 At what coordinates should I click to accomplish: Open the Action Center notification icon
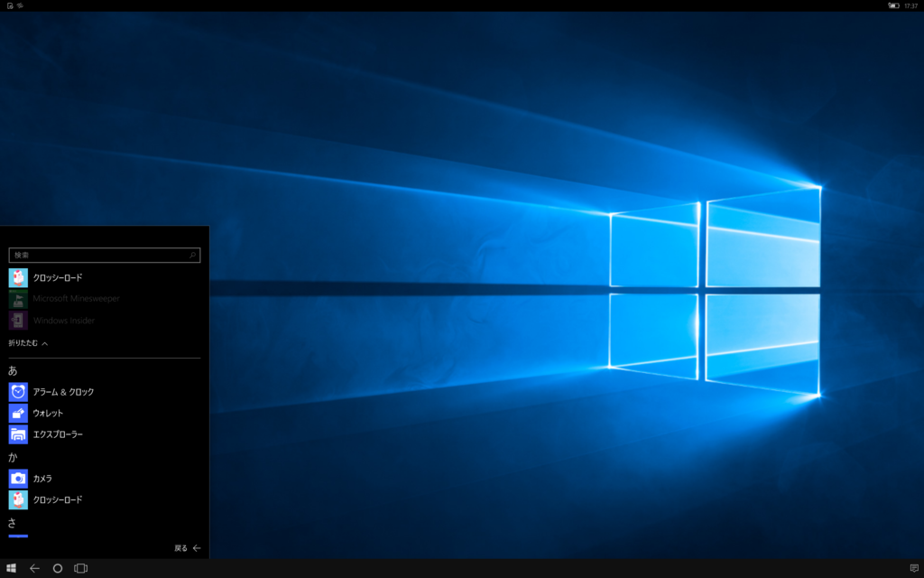[914, 569]
